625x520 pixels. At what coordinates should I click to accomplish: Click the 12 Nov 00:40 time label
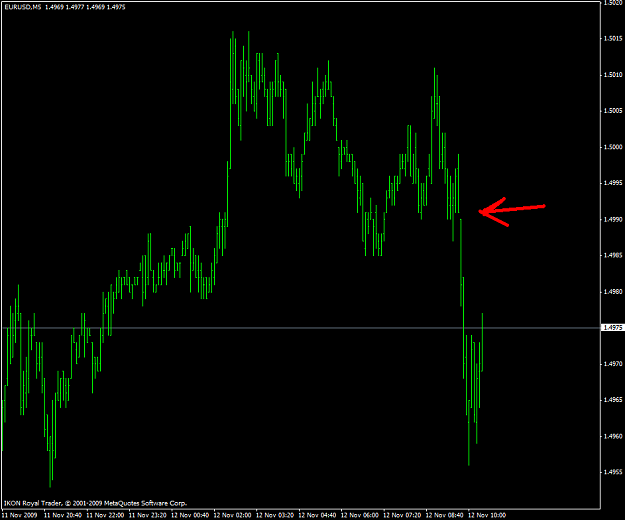tap(190, 515)
